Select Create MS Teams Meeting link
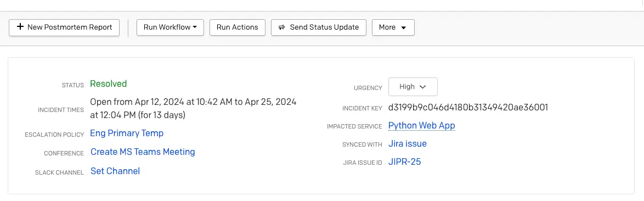Image resolution: width=644 pixels, height=201 pixels. (143, 152)
